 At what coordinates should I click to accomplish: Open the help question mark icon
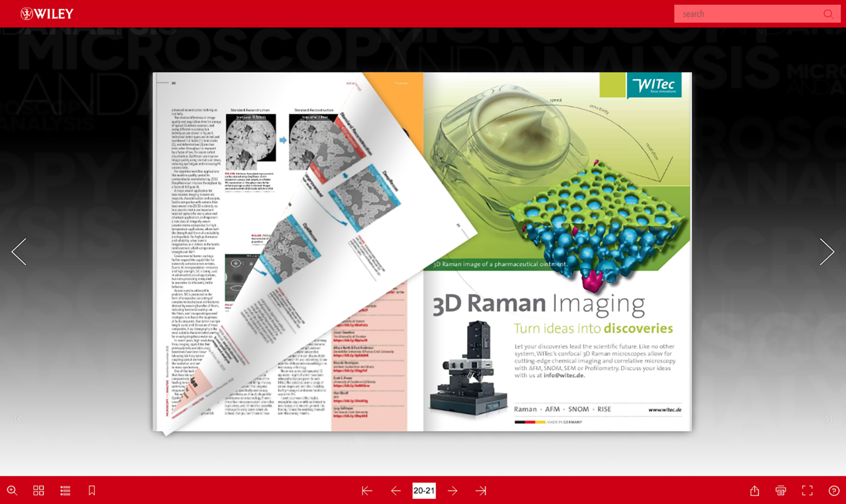[x=834, y=491]
